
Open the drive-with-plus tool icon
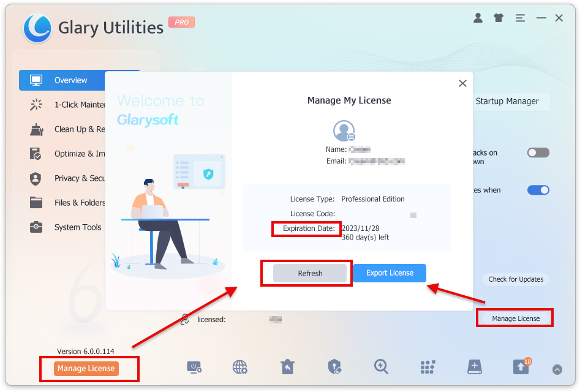pos(474,367)
